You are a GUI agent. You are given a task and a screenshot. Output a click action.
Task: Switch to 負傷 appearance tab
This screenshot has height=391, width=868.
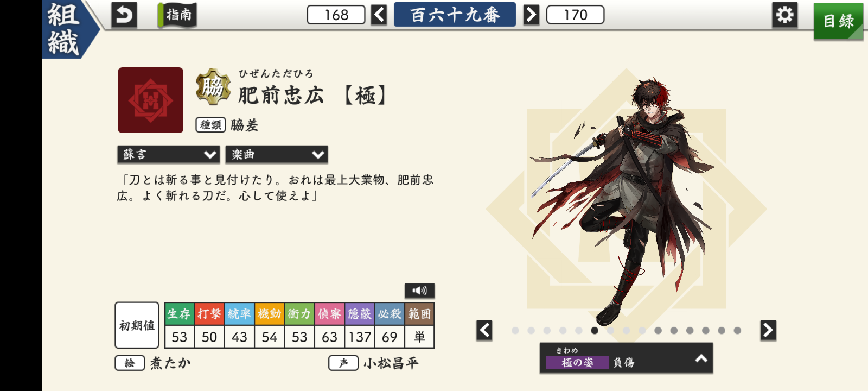pyautogui.click(x=624, y=362)
